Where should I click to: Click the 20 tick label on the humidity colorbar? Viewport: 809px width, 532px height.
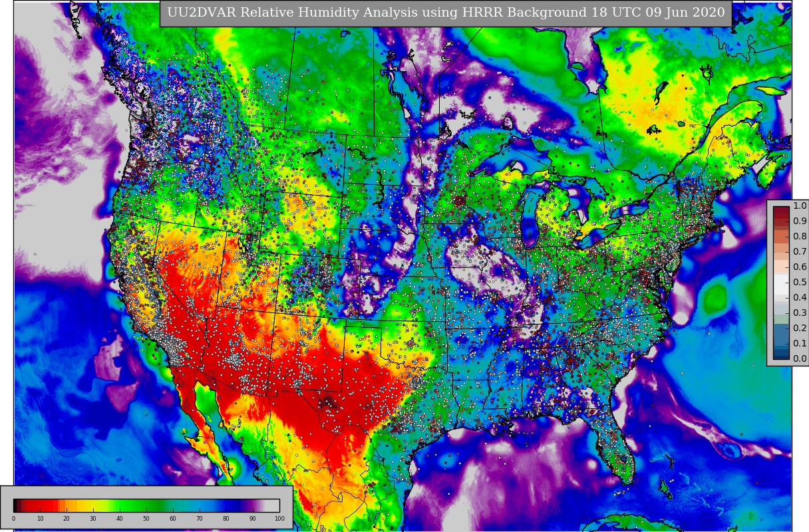67,519
